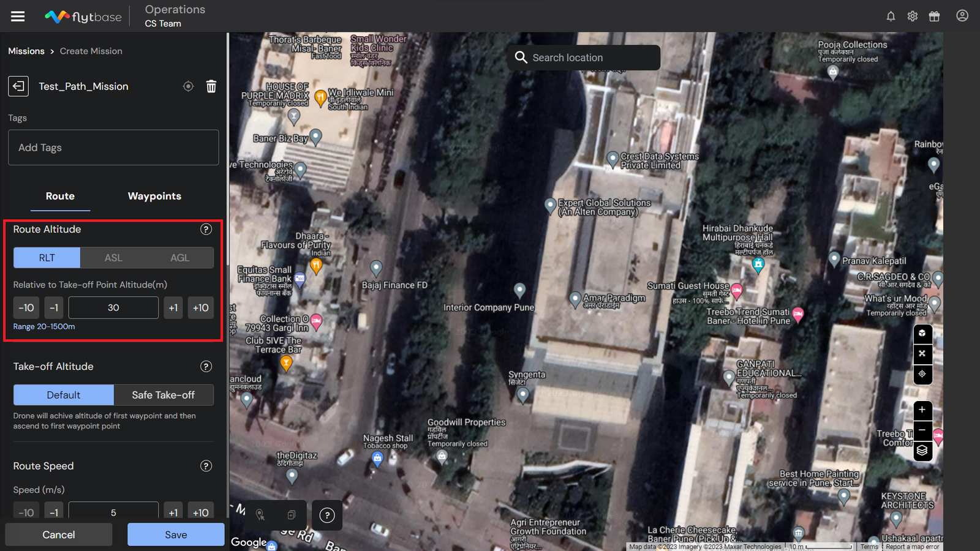
Task: Click the Amar Paradigm map pin
Action: click(x=575, y=300)
